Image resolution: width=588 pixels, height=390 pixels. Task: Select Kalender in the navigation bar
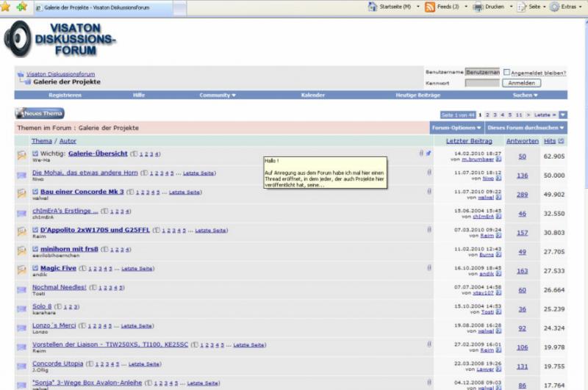(x=313, y=95)
